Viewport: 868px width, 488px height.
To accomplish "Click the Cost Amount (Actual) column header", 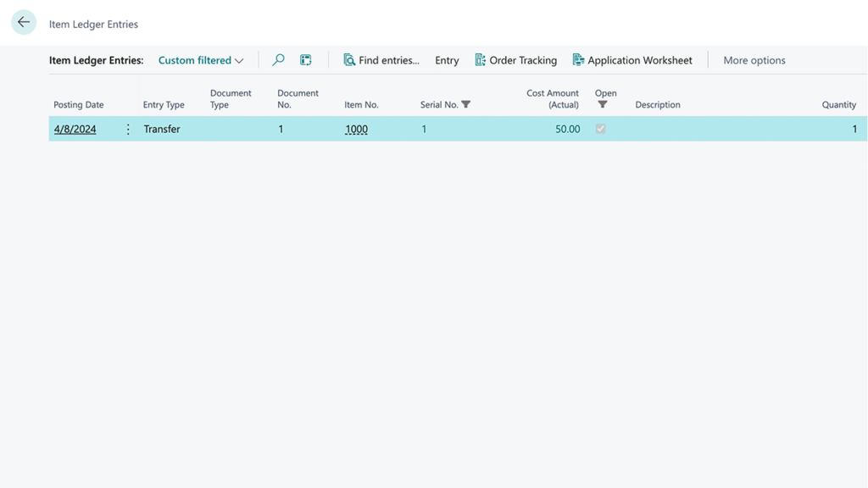I will pyautogui.click(x=553, y=98).
